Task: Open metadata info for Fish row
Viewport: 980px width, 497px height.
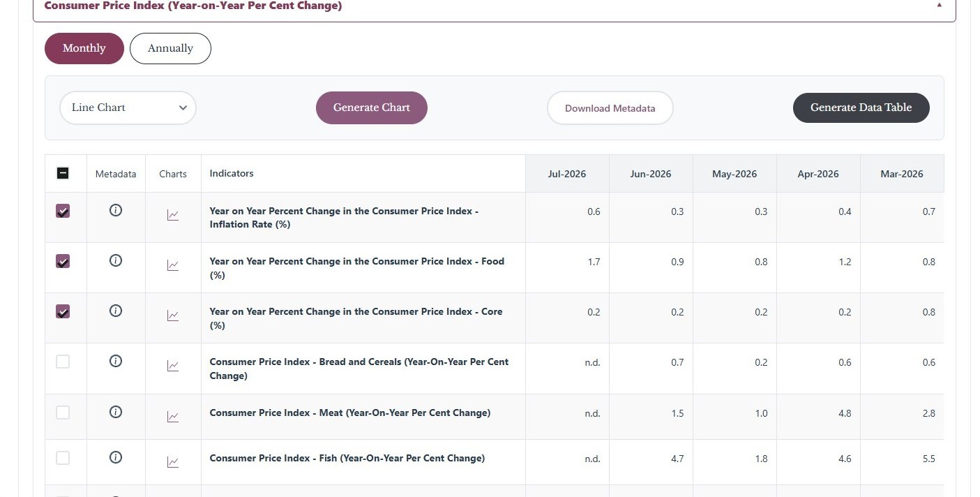Action: 116,457
